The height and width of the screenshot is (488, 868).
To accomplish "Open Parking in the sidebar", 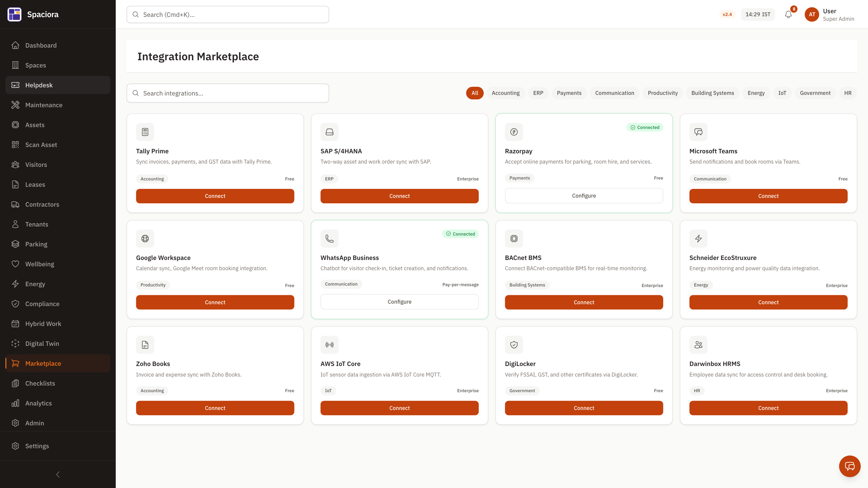I will coord(58,244).
